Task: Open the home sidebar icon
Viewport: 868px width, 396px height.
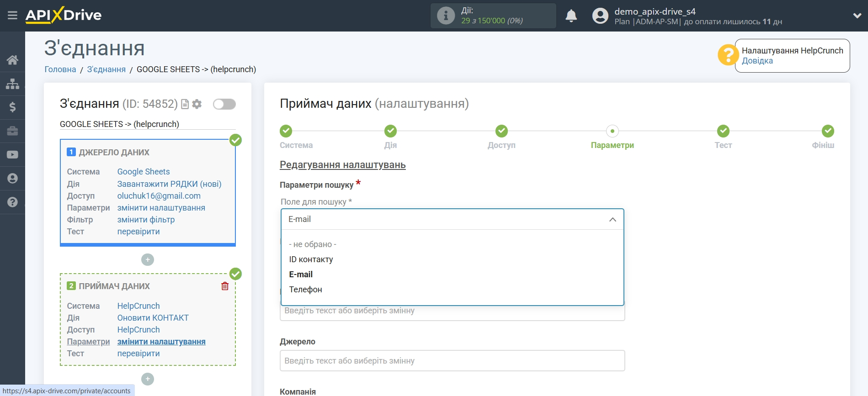Action: point(12,60)
